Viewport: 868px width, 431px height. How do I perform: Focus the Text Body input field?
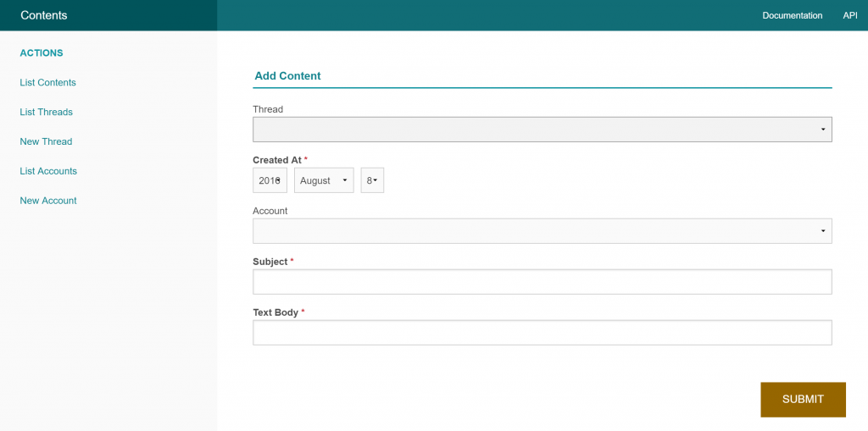click(x=542, y=333)
